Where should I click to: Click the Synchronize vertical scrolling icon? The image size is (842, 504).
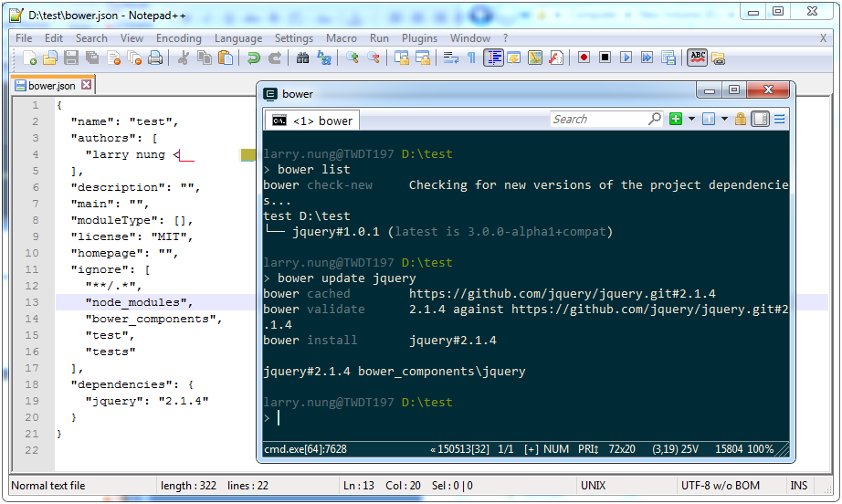point(402,58)
